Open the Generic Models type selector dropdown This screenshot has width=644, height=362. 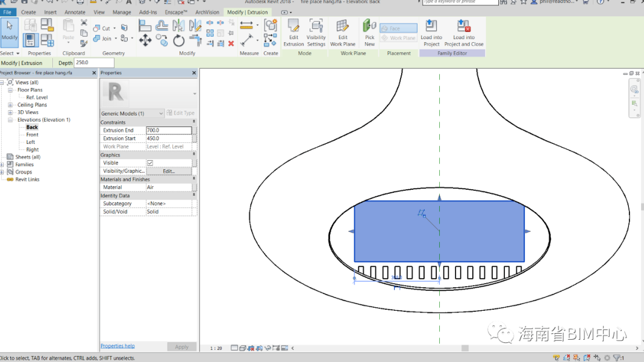tap(161, 113)
